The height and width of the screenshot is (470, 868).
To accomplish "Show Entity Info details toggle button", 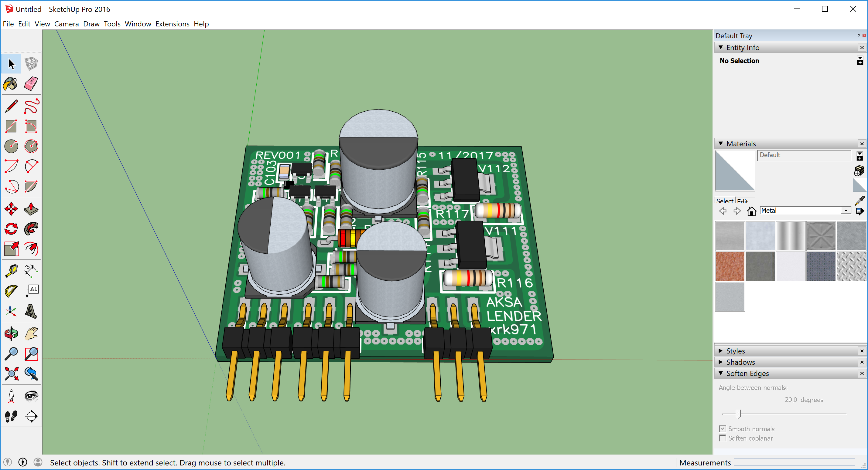I will point(860,61).
